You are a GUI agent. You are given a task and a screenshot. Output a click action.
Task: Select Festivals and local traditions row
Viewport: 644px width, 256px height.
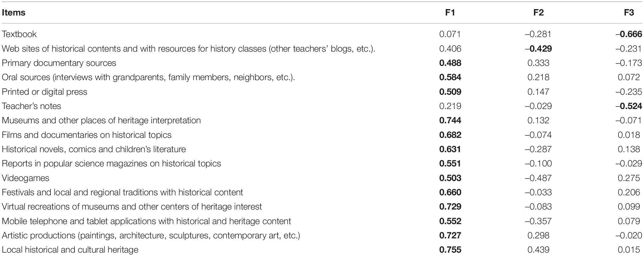(322, 192)
